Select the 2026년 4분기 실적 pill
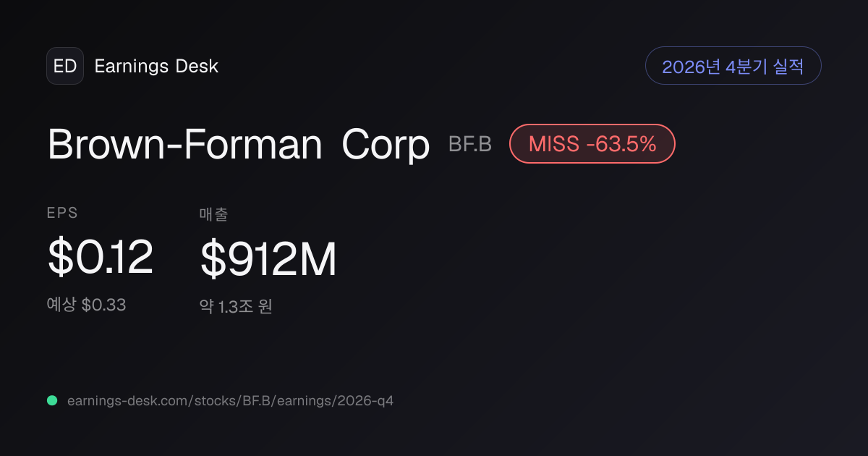 733,66
